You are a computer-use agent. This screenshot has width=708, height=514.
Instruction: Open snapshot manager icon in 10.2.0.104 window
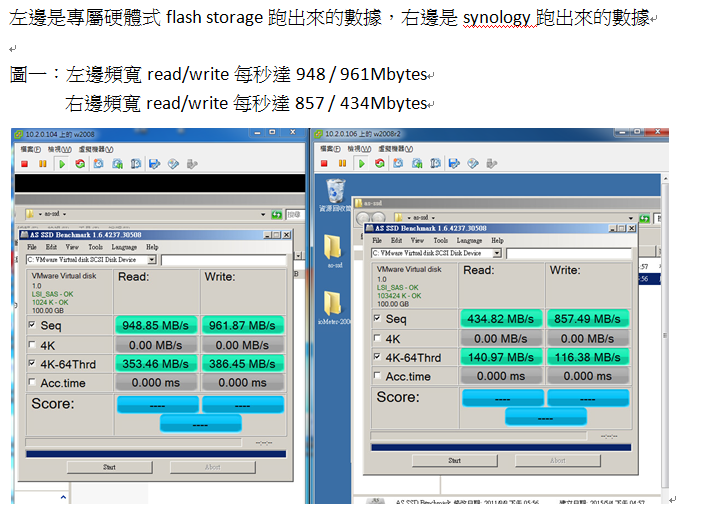[135, 164]
